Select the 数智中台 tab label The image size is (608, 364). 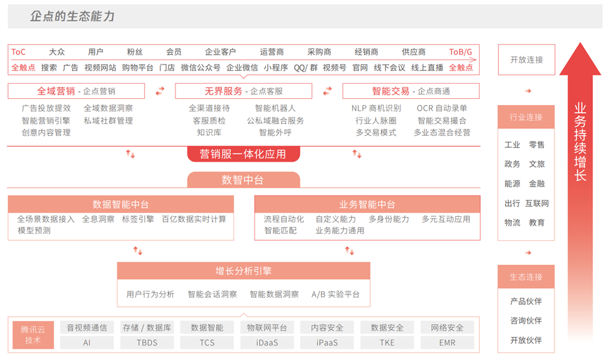(x=243, y=180)
